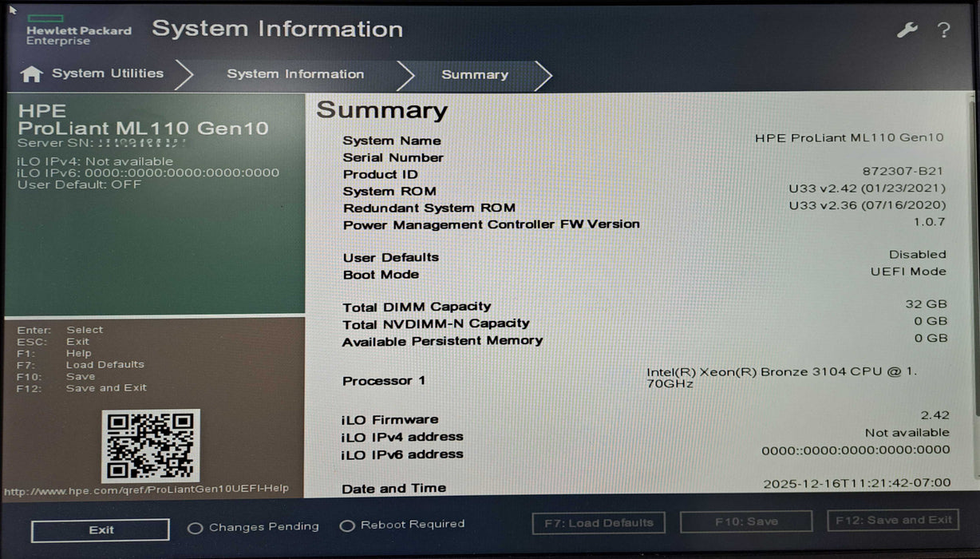Image resolution: width=980 pixels, height=559 pixels.
Task: Click Power Management Controller FW Version label
Action: [x=492, y=224]
